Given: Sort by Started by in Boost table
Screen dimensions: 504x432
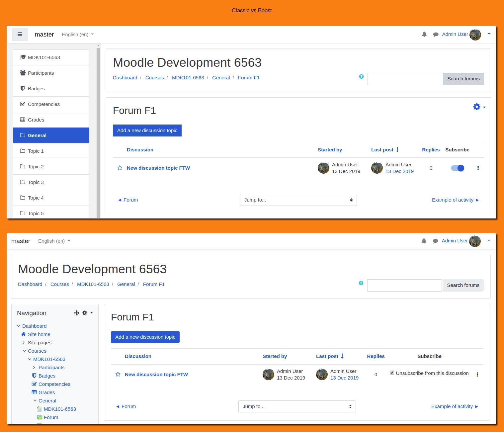Looking at the screenshot, I should point(330,150).
